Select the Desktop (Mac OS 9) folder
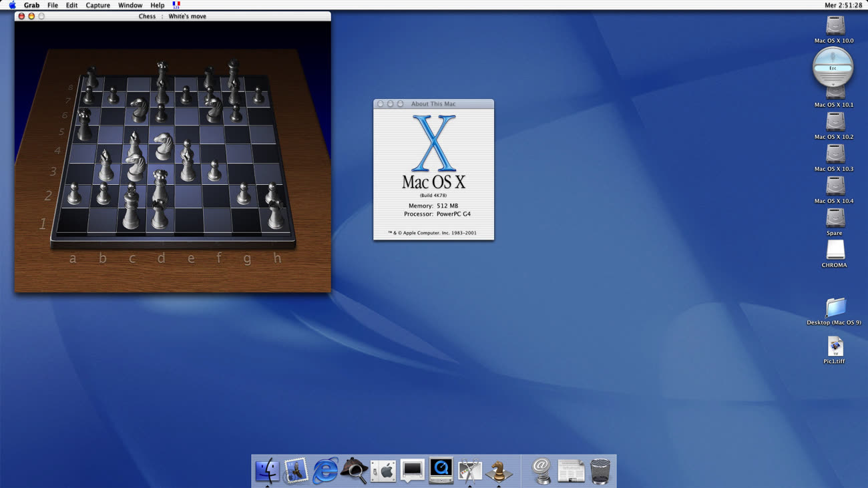Viewport: 868px width, 488px height. [835, 308]
